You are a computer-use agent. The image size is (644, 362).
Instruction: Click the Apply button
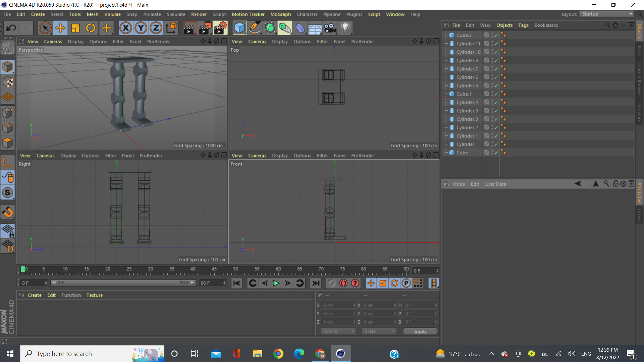pyautogui.click(x=420, y=331)
